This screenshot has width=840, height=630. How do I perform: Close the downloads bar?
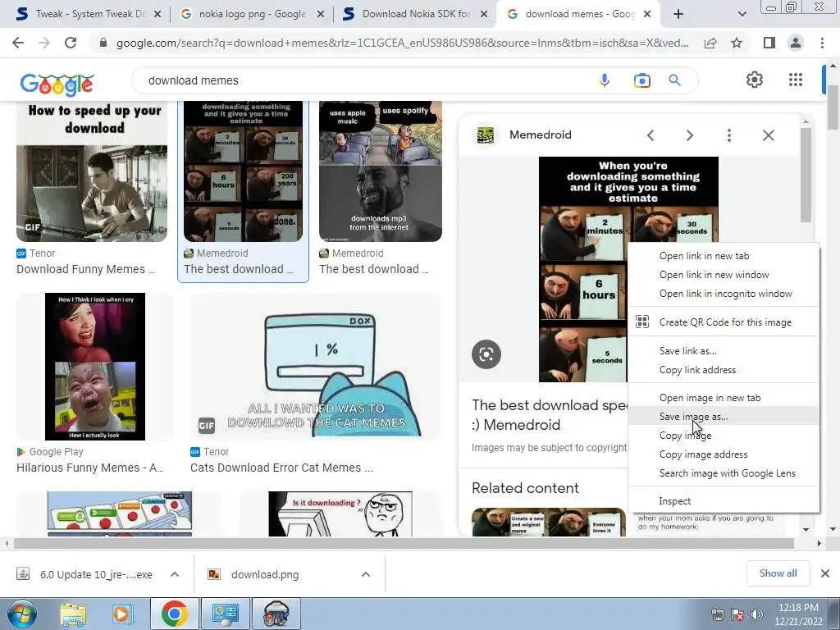click(x=825, y=573)
